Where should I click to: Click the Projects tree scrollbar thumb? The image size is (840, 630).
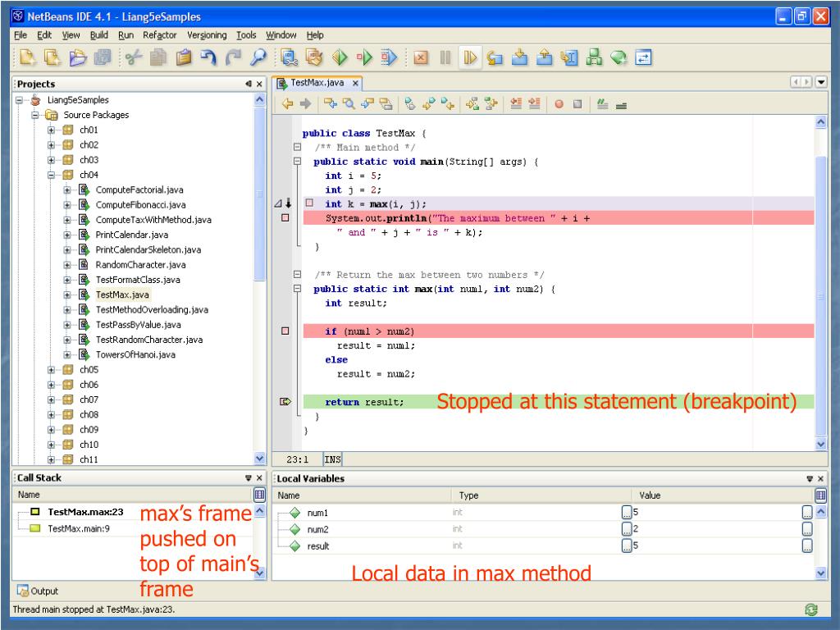(259, 193)
